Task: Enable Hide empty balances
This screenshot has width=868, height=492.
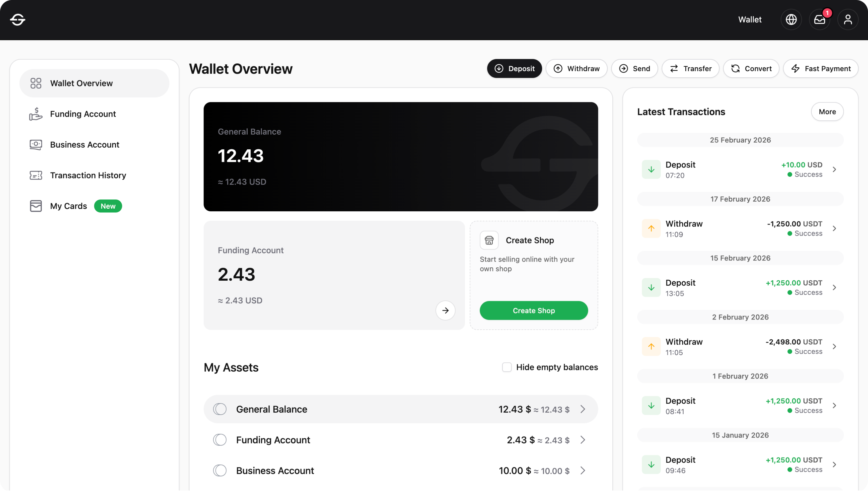Action: tap(507, 367)
